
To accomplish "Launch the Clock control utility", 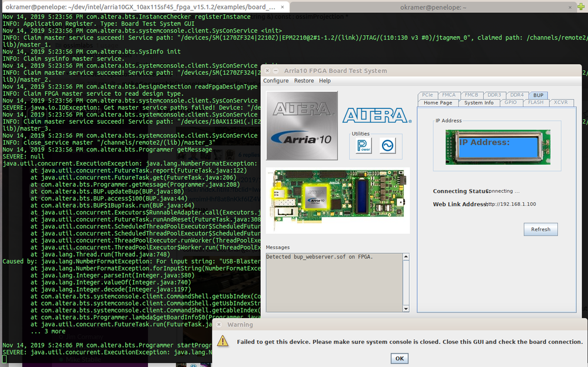I will pos(387,146).
